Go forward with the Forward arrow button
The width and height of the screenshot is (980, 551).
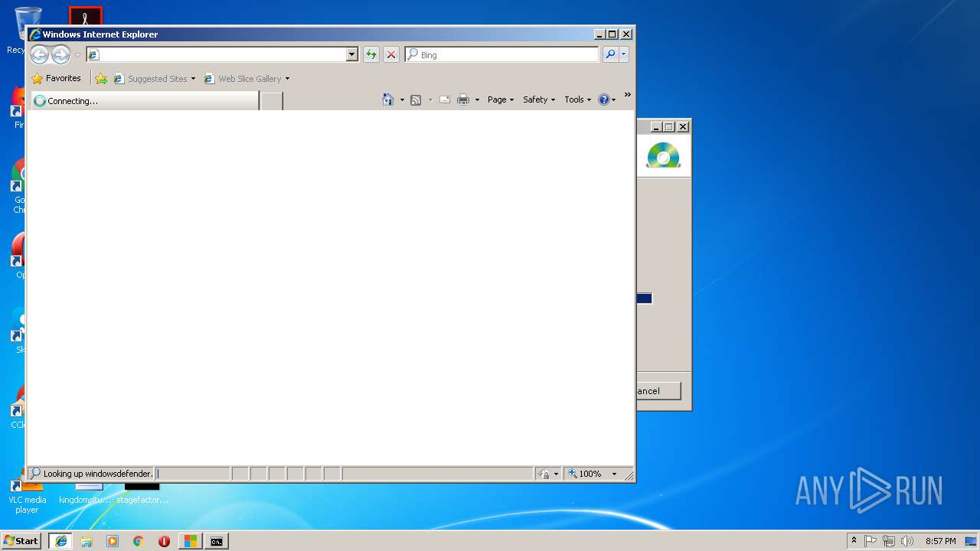tap(60, 54)
